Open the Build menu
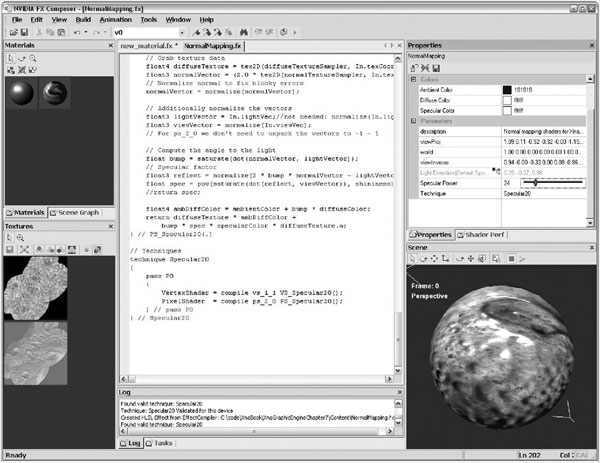Viewport: 600px width, 463px height. [83, 19]
